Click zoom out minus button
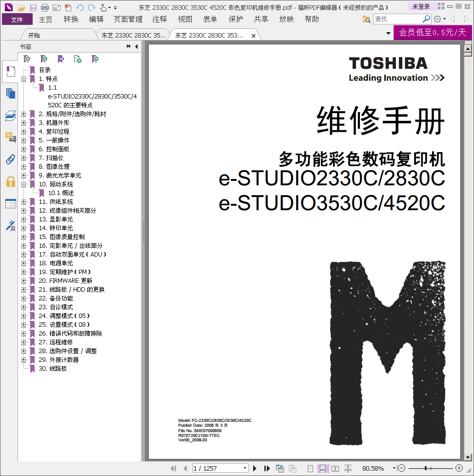Image resolution: width=474 pixels, height=476 pixels. (x=401, y=468)
